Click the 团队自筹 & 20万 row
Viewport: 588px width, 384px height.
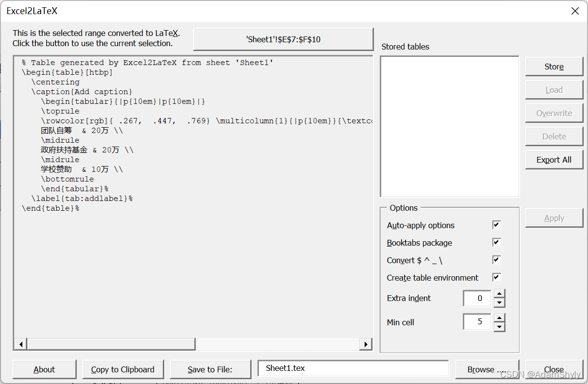click(82, 131)
